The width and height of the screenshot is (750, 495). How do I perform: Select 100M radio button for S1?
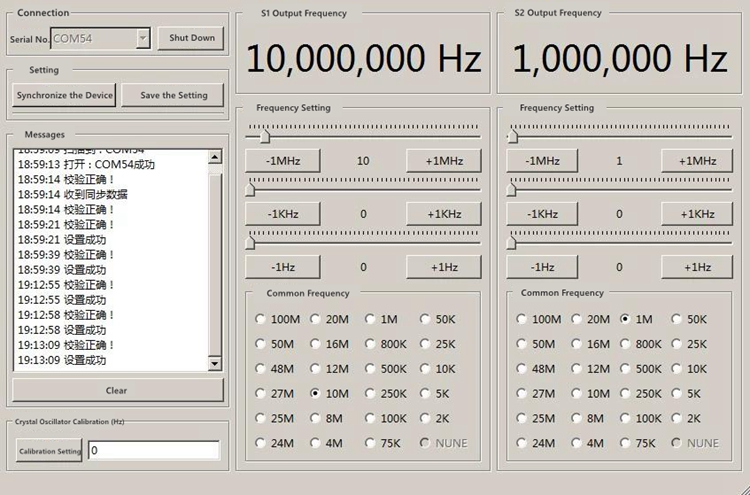[261, 319]
